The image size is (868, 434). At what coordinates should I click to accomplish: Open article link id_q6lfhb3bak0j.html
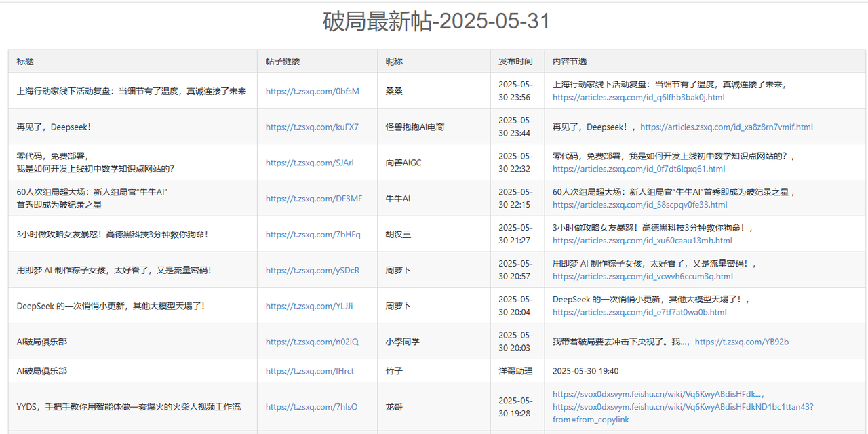638,97
